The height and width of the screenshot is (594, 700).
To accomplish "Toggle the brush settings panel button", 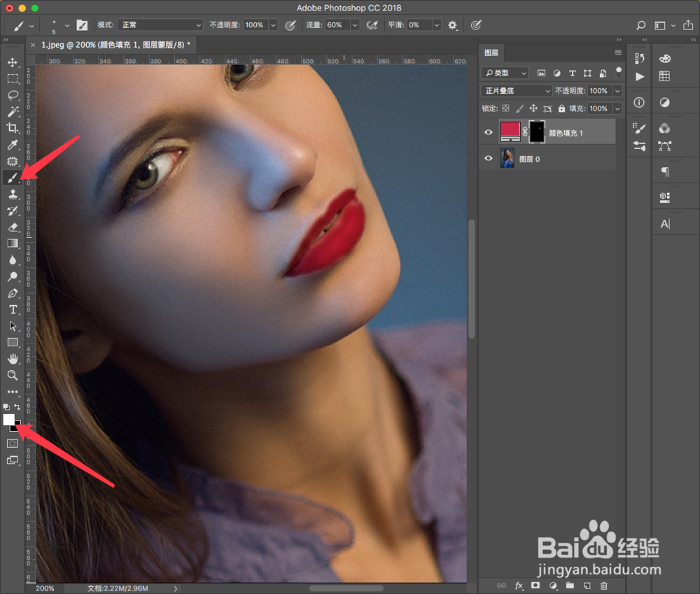I will 82,25.
